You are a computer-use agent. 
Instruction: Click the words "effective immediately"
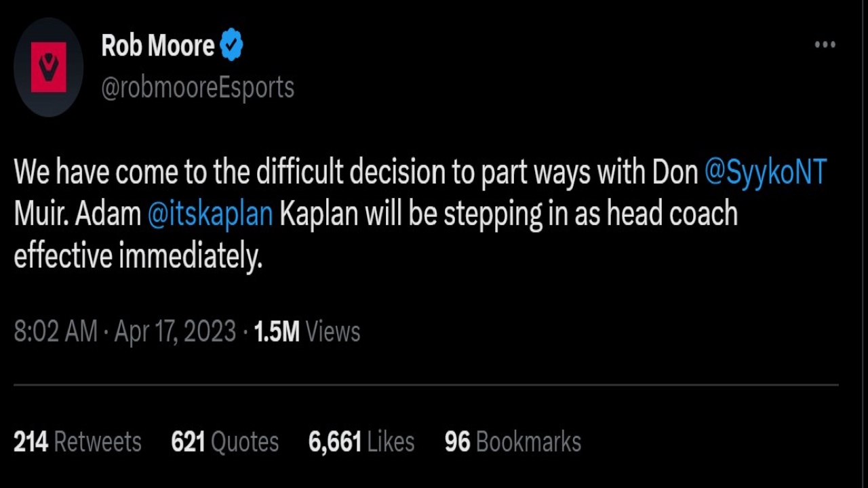pyautogui.click(x=138, y=256)
